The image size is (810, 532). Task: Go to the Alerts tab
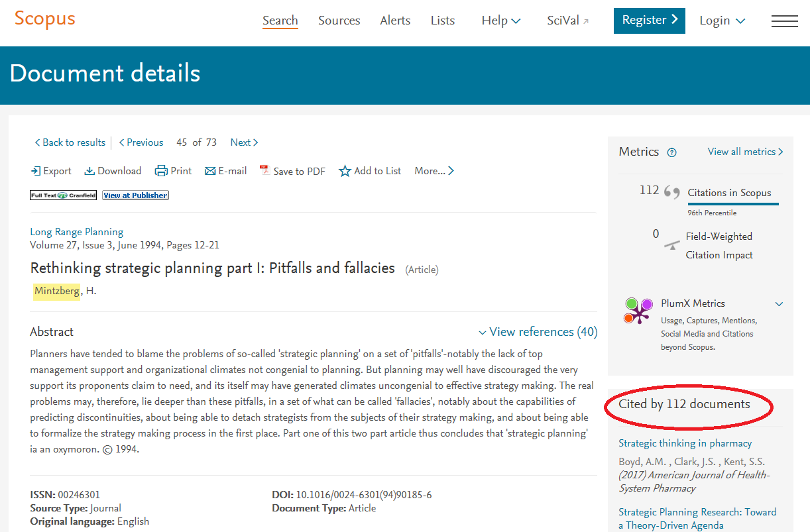(395, 21)
